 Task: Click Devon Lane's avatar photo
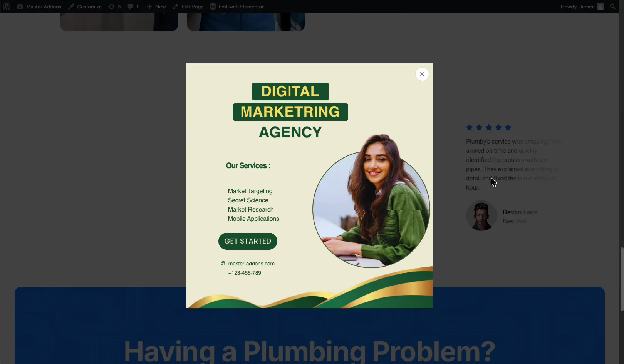tap(481, 215)
